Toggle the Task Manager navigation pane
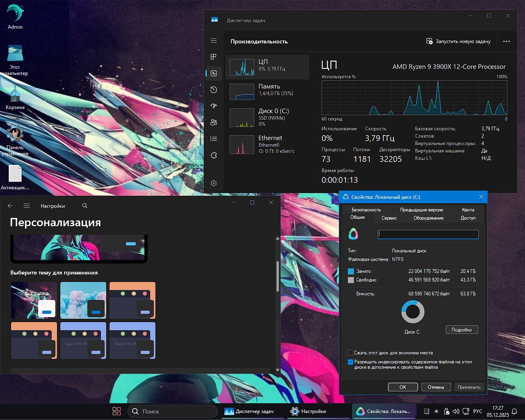 coord(213,41)
